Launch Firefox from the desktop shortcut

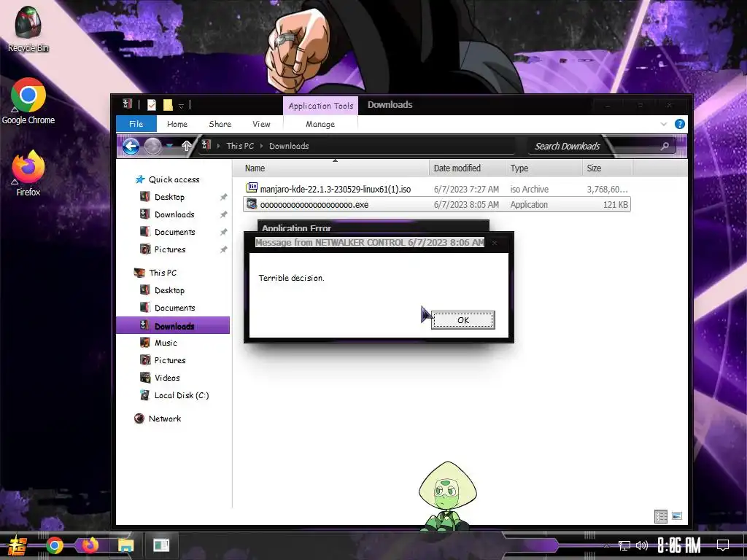coord(28,174)
